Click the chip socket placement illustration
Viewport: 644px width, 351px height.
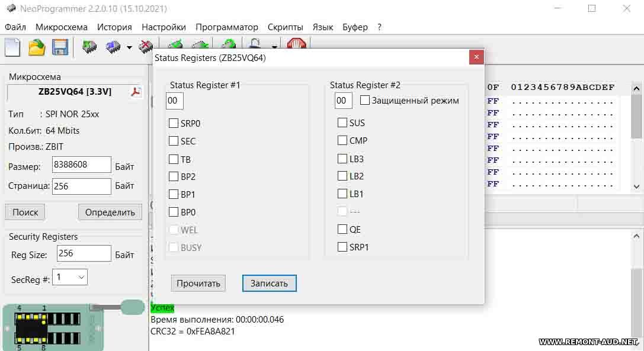pyautogui.click(x=53, y=327)
